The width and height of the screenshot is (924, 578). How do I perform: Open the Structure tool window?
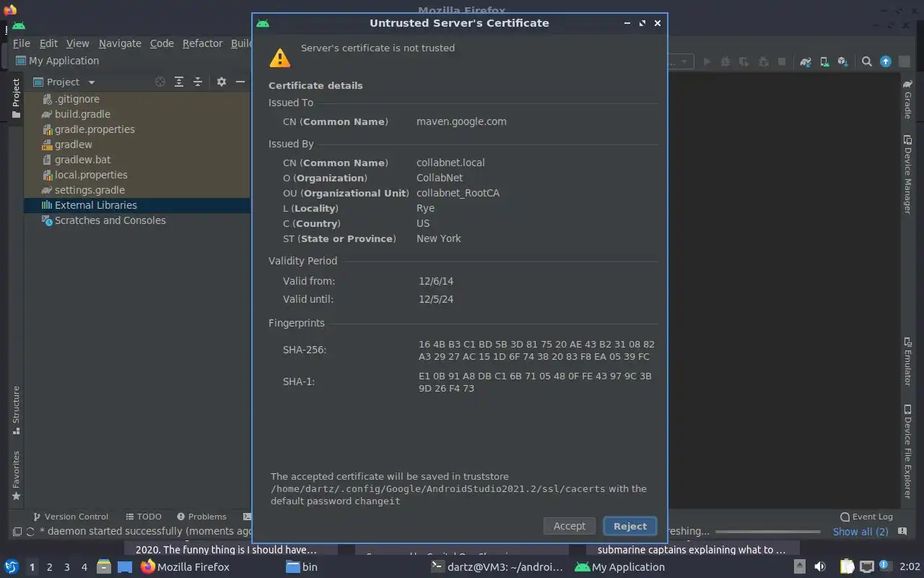coord(16,410)
